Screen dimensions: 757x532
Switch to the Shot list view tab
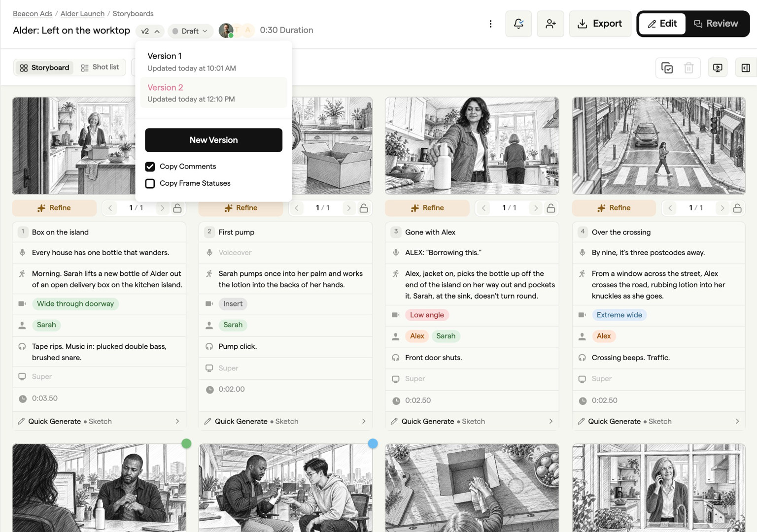[100, 67]
